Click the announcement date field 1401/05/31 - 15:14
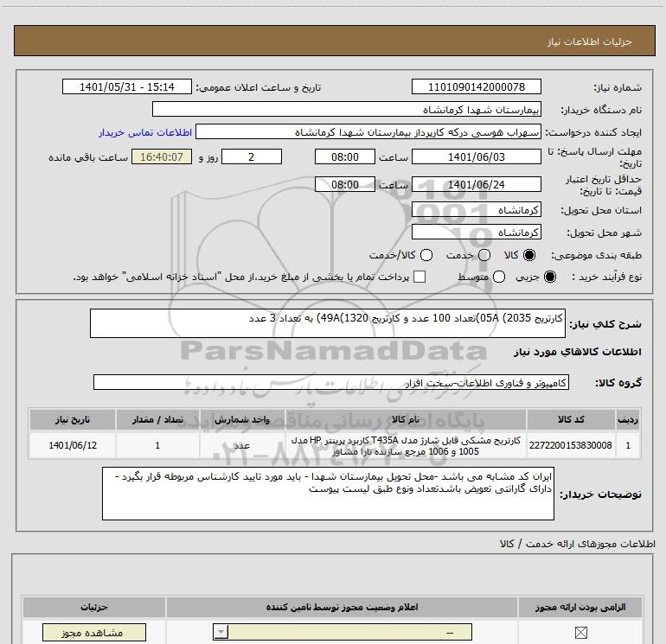The image size is (666, 644). 126,86
